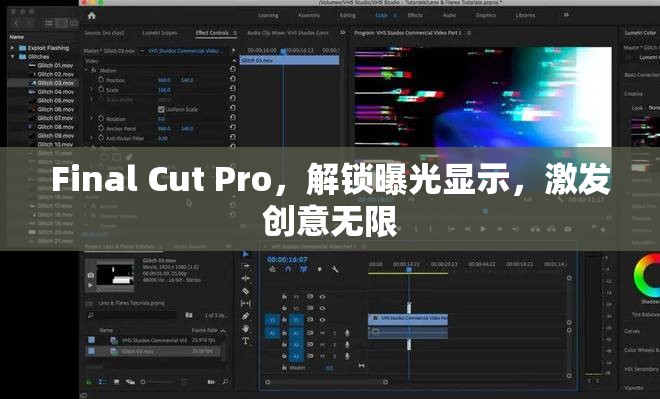Add a marker to the timeline
The width and height of the screenshot is (660, 399).
(x=319, y=269)
